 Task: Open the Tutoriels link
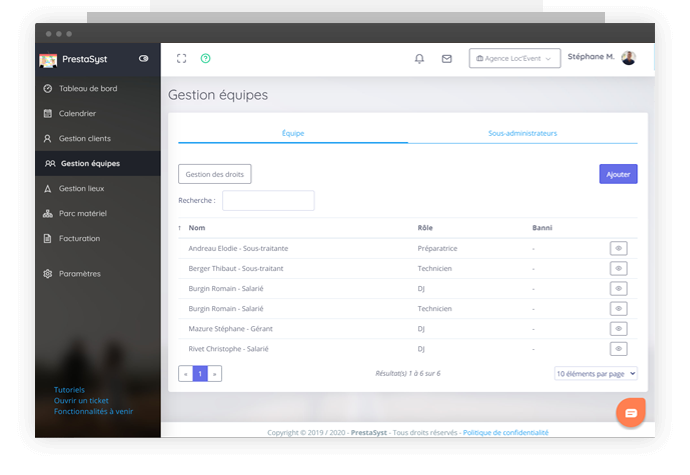(69, 390)
